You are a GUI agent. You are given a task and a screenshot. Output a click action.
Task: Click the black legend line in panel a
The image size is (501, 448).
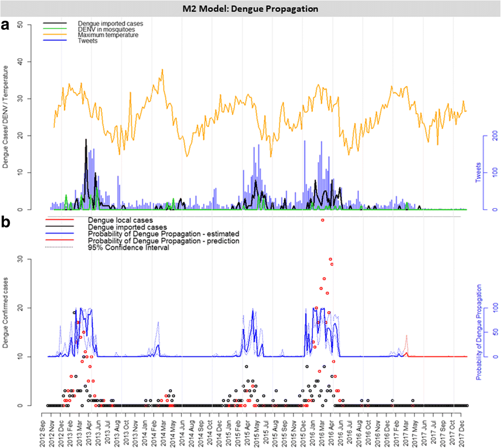(x=55, y=24)
